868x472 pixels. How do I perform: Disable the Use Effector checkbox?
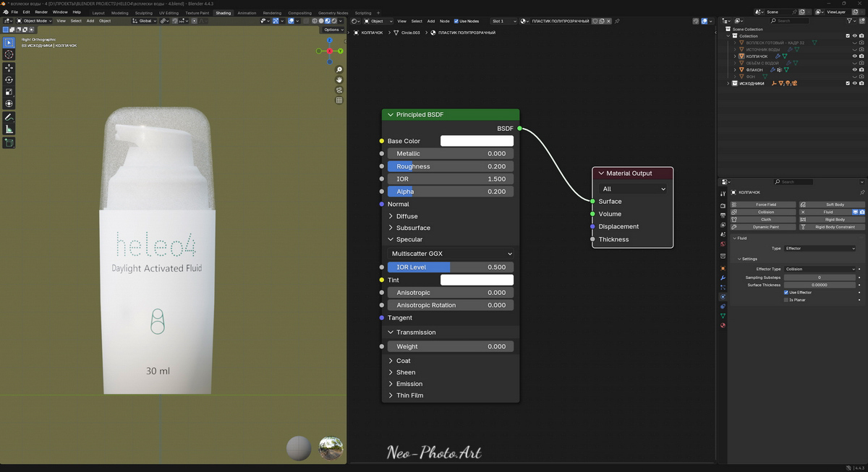click(786, 292)
